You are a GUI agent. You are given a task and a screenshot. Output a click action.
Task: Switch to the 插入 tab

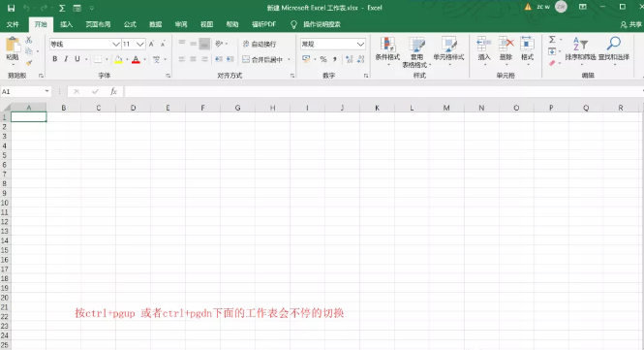click(66, 24)
